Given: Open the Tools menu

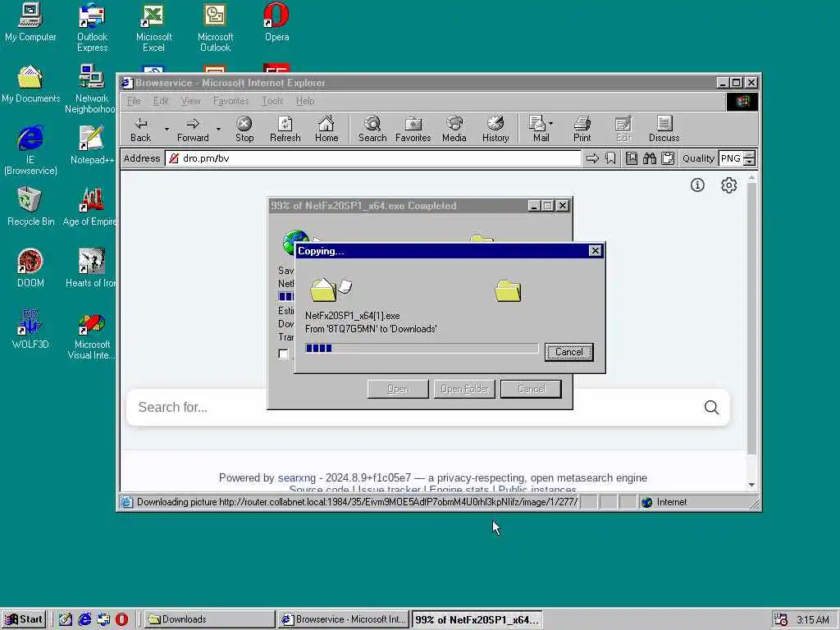Looking at the screenshot, I should pyautogui.click(x=272, y=101).
